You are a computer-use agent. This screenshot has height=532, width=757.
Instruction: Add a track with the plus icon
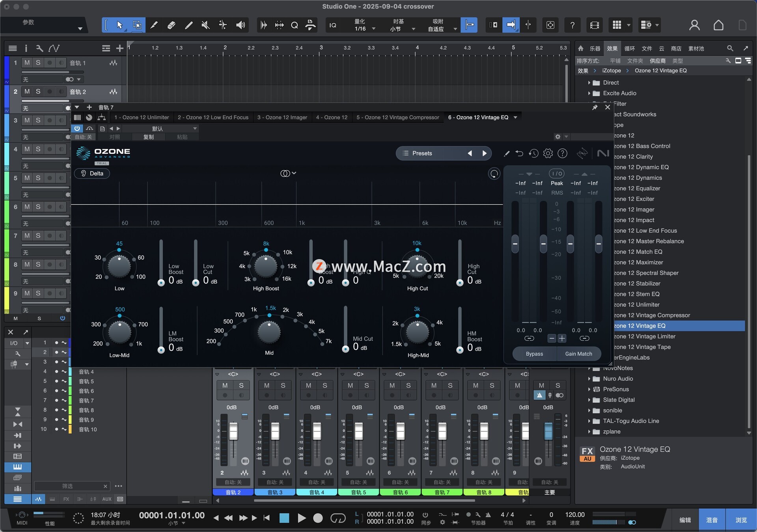pyautogui.click(x=119, y=48)
